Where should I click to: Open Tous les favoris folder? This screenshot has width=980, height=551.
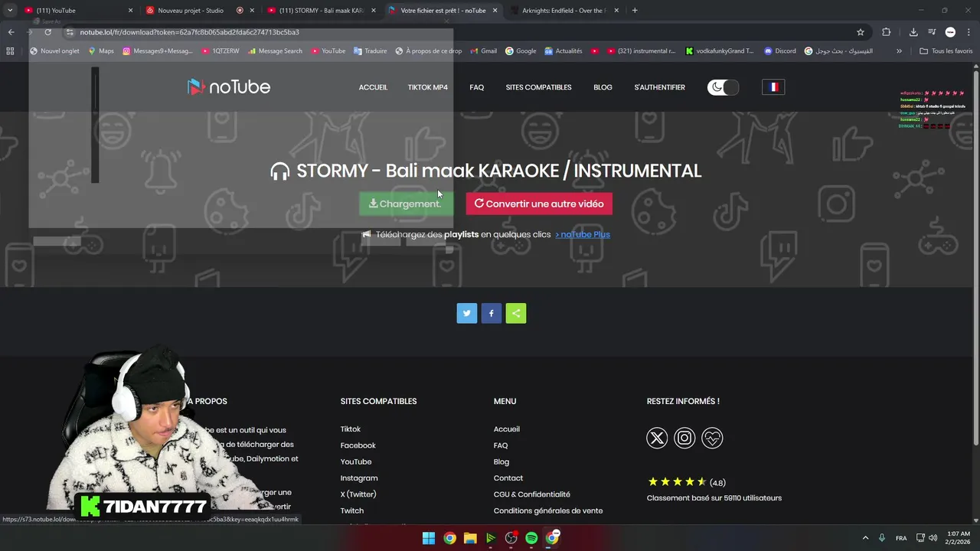click(946, 51)
